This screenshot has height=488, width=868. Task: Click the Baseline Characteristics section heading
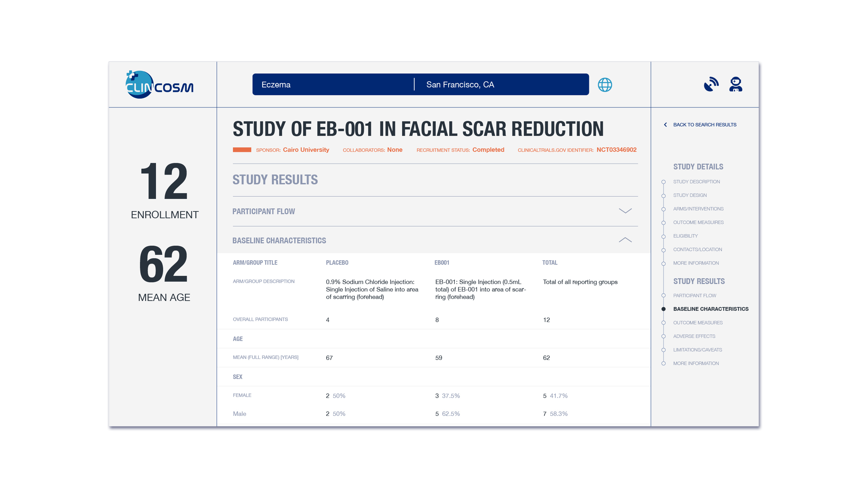coord(279,241)
